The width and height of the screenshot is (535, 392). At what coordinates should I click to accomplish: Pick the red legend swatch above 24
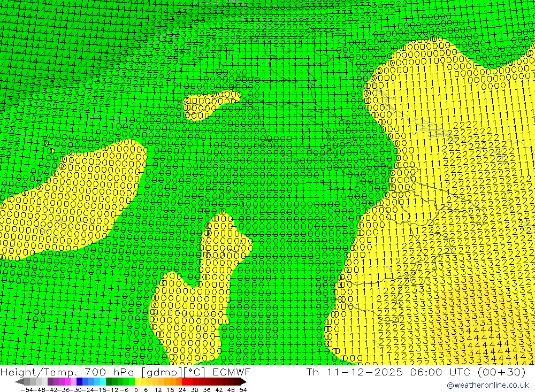click(x=185, y=382)
